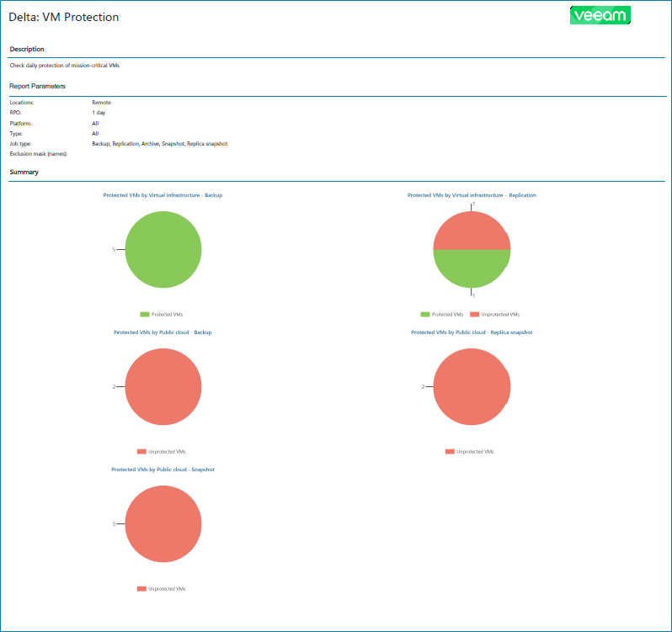Click the 'Platform:' parameter label
Screen dimensions: 672x632
tap(20, 124)
